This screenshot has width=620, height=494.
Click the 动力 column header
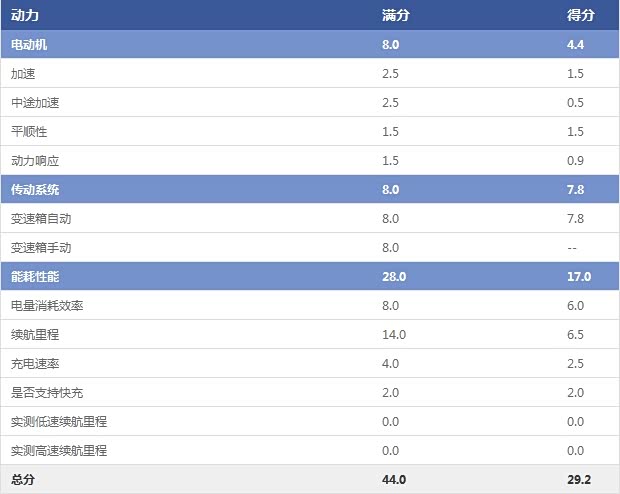click(x=24, y=16)
